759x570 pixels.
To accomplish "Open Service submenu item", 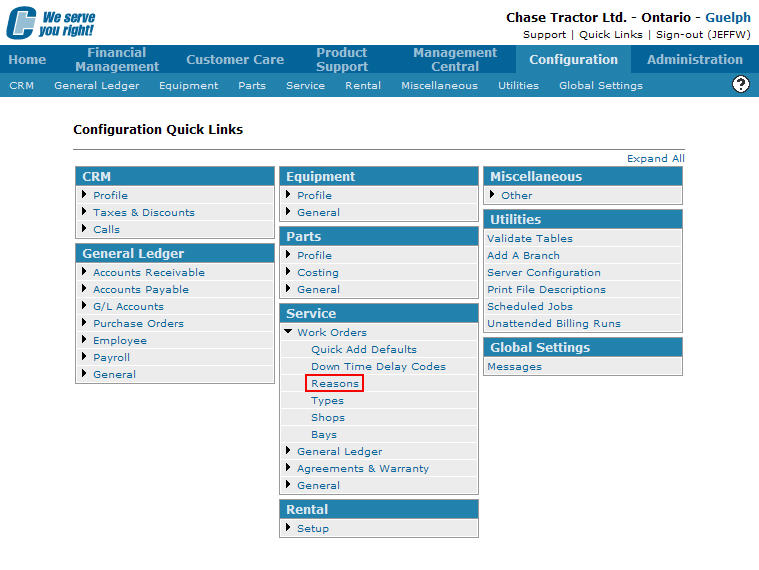I will pos(305,86).
